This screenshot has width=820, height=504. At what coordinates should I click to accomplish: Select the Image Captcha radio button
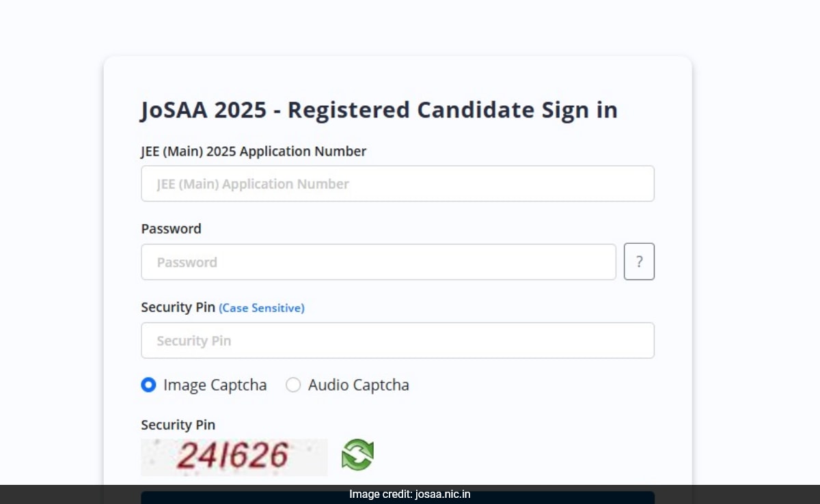pyautogui.click(x=148, y=385)
